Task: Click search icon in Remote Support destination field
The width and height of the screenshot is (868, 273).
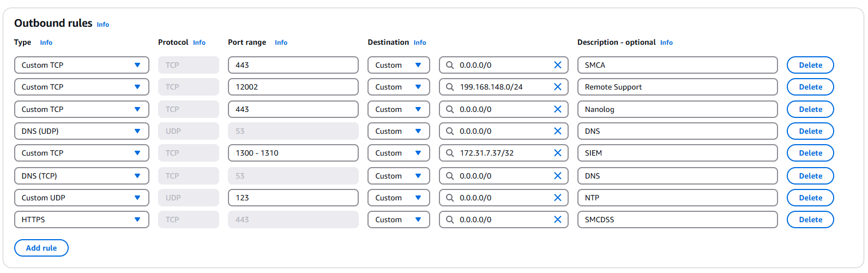Action: point(450,87)
